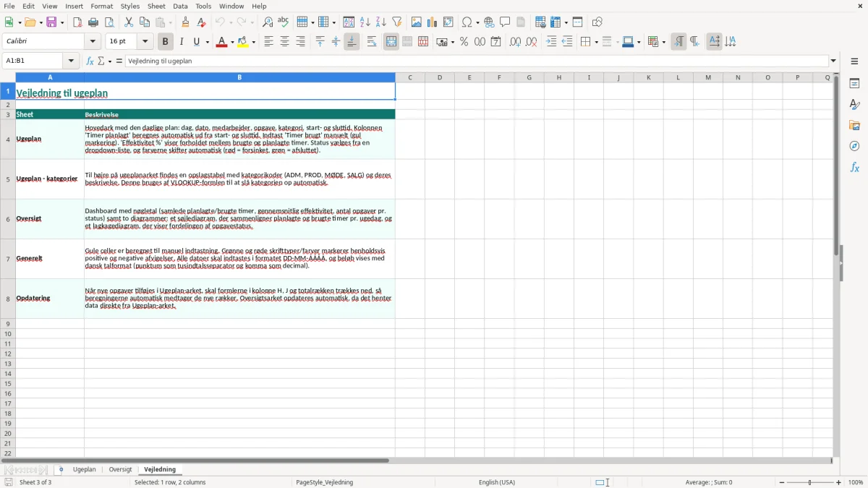Open the Paste options dropdown arrow
Viewport: 868px width, 488px height.
171,23
